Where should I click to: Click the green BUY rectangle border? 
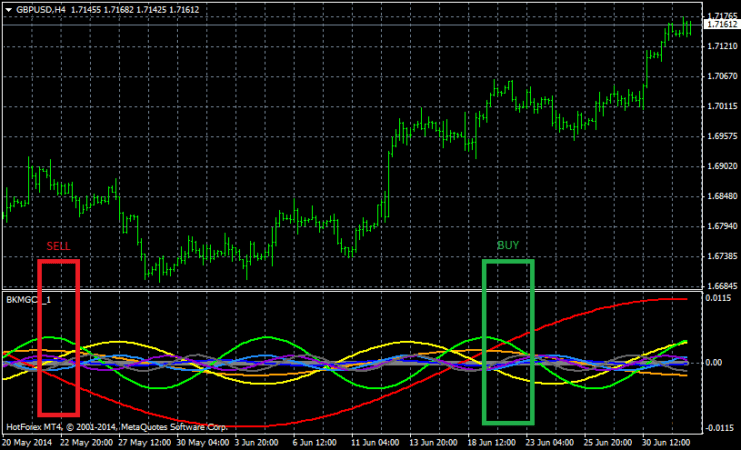[484, 340]
